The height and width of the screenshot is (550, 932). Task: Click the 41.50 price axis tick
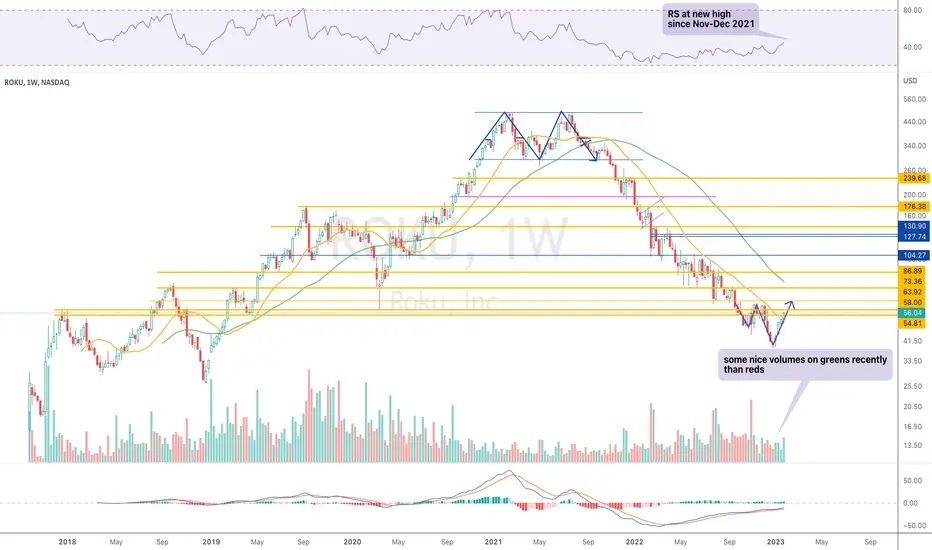coord(912,341)
